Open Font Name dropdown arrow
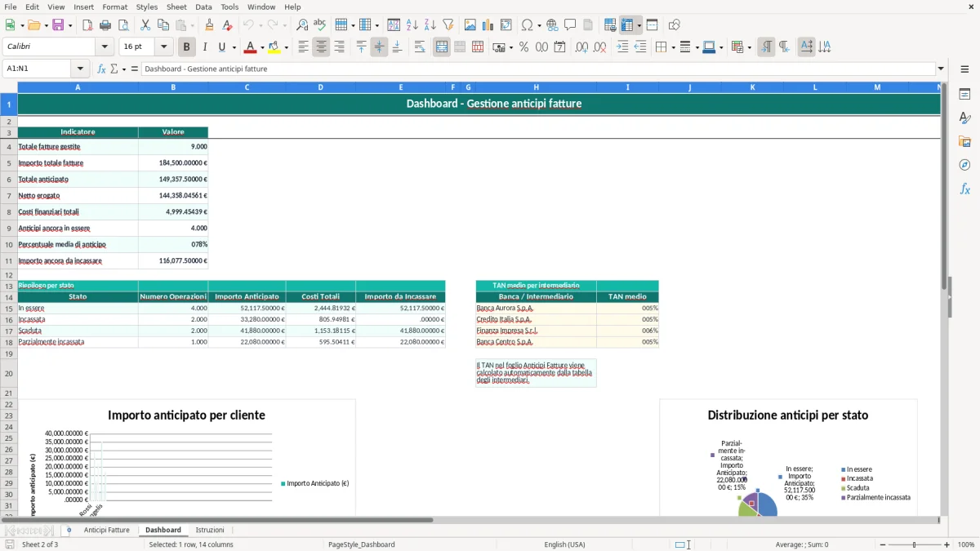This screenshot has height=551, width=980. click(105, 47)
